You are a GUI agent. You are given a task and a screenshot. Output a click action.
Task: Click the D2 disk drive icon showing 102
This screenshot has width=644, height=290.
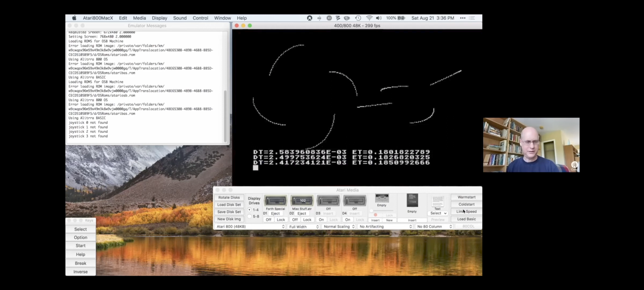point(302,201)
